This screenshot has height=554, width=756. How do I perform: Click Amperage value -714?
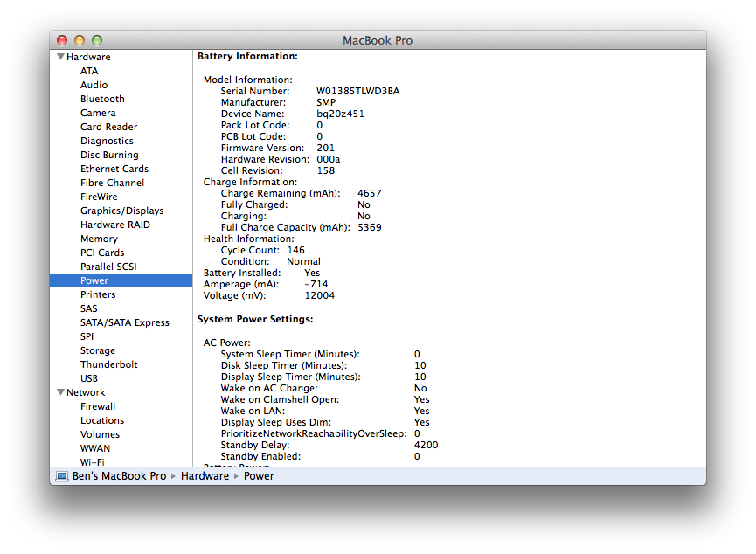pos(316,285)
